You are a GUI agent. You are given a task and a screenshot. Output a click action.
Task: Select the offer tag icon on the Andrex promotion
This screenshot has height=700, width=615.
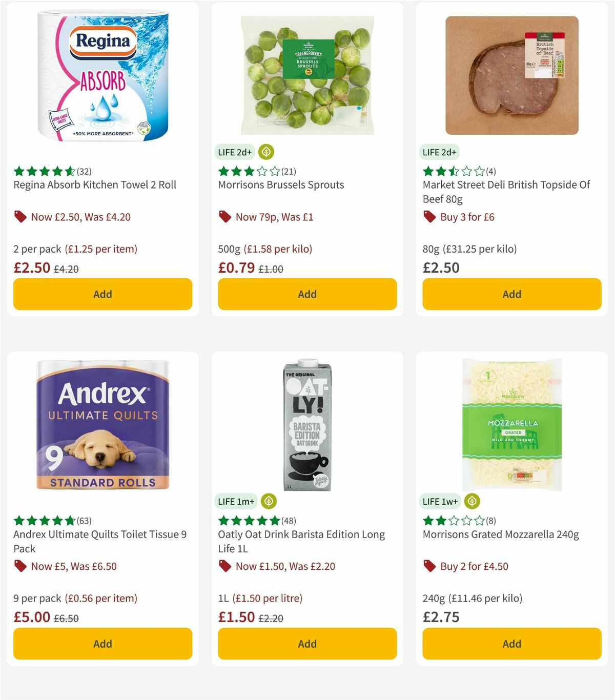20,566
